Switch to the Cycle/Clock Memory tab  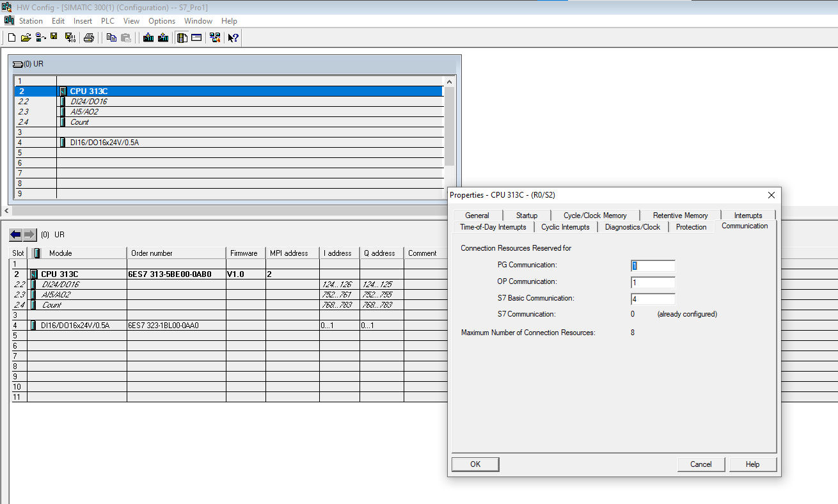[x=595, y=216]
